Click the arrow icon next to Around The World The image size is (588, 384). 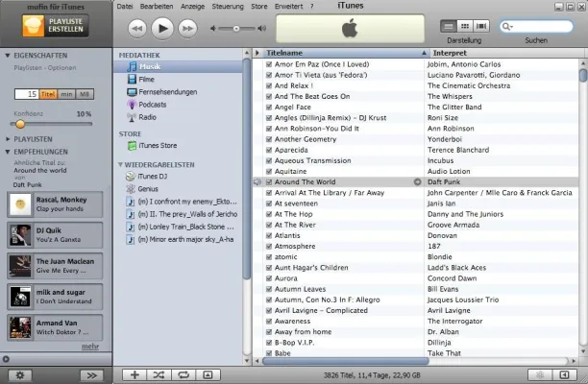tap(417, 182)
